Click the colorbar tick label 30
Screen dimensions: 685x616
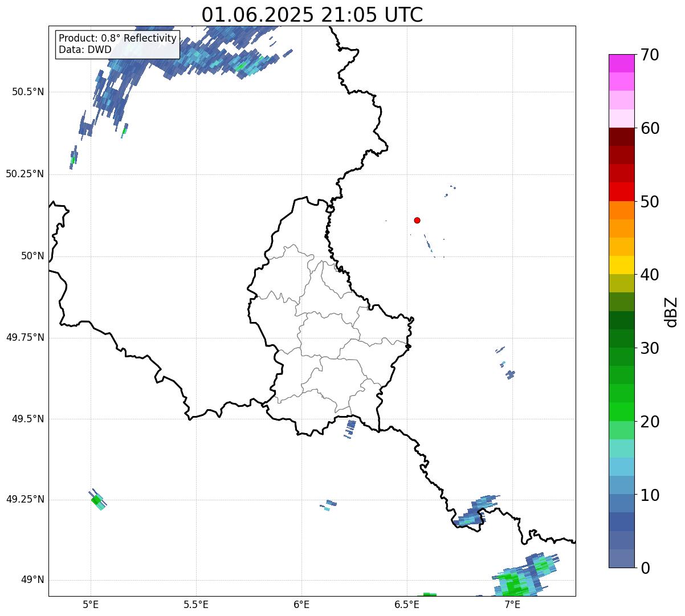[650, 348]
